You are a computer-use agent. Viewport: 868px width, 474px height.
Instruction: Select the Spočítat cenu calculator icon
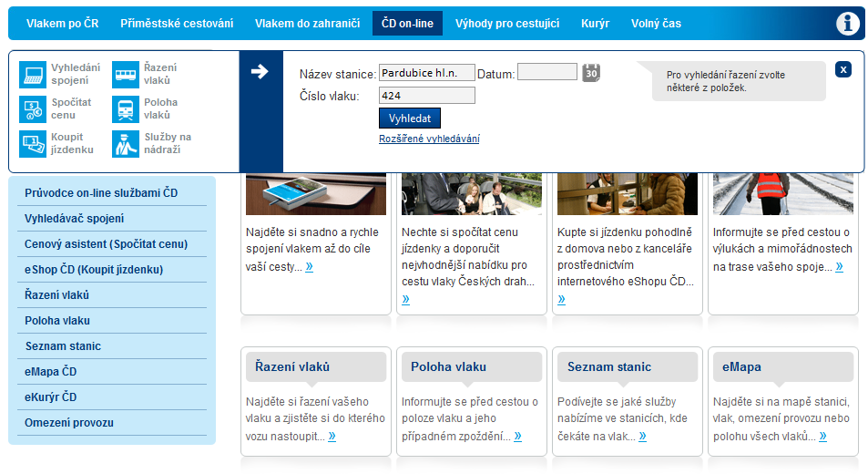coord(33,109)
